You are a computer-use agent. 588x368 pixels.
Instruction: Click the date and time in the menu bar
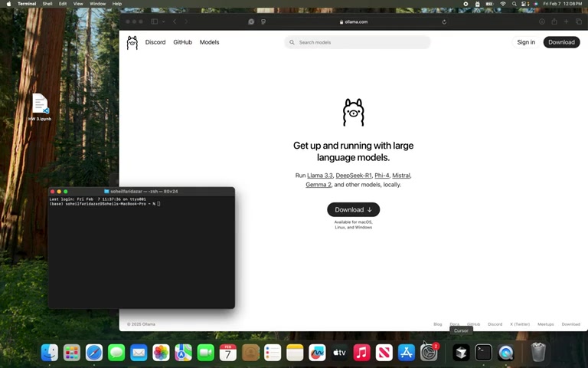[x=563, y=4]
